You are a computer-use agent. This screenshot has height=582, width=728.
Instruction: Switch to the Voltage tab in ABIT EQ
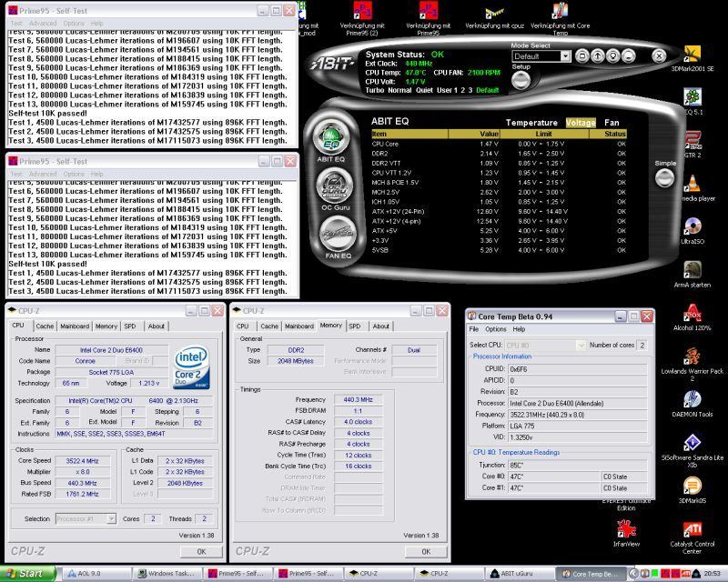(581, 123)
